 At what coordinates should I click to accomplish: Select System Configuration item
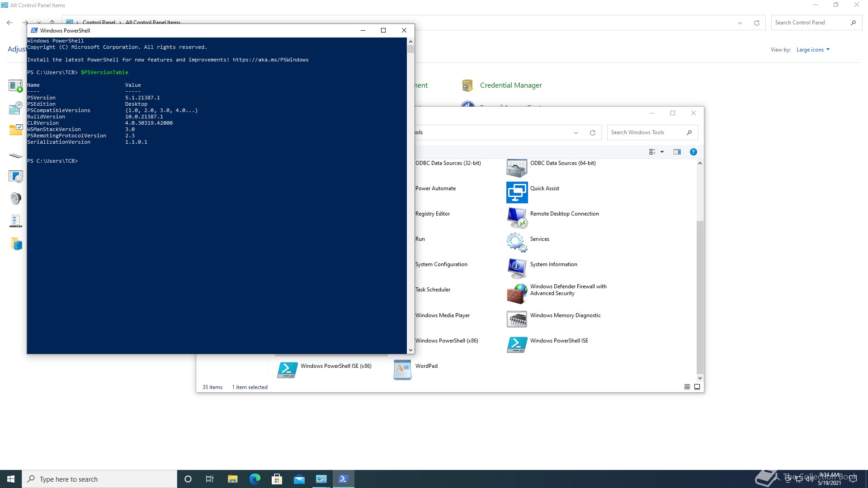coord(441,264)
